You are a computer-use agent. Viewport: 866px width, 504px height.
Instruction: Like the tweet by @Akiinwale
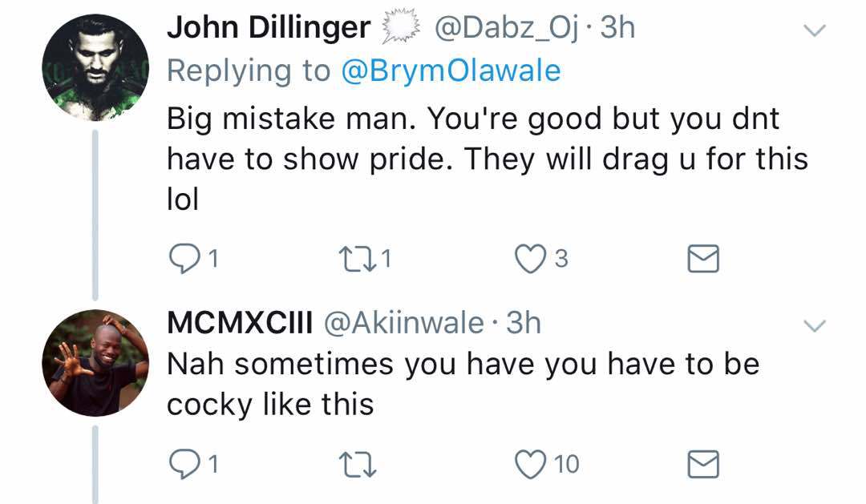point(530,463)
